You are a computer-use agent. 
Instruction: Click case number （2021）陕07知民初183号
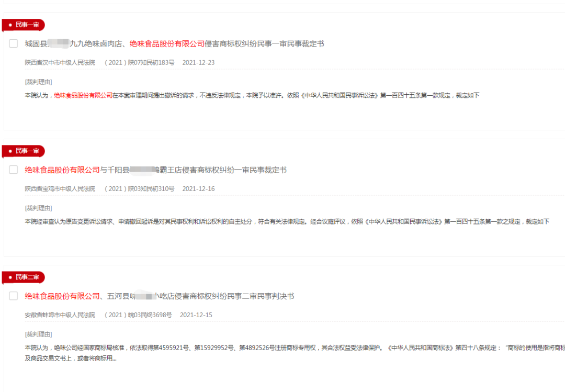[x=141, y=62]
